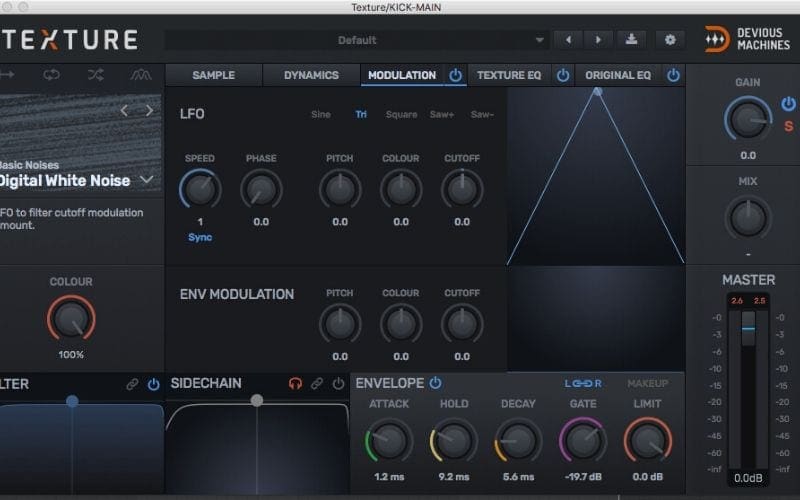800x500 pixels.
Task: Click the LFO Pitch knob
Action: [340, 189]
